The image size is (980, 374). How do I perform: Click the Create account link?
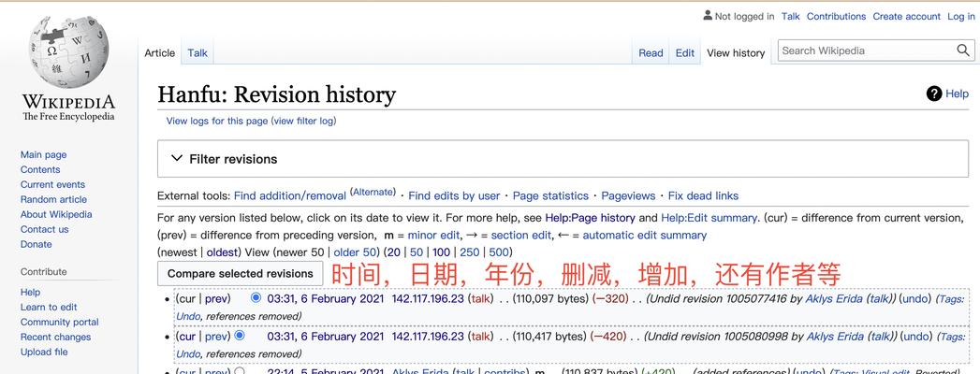[x=906, y=16]
